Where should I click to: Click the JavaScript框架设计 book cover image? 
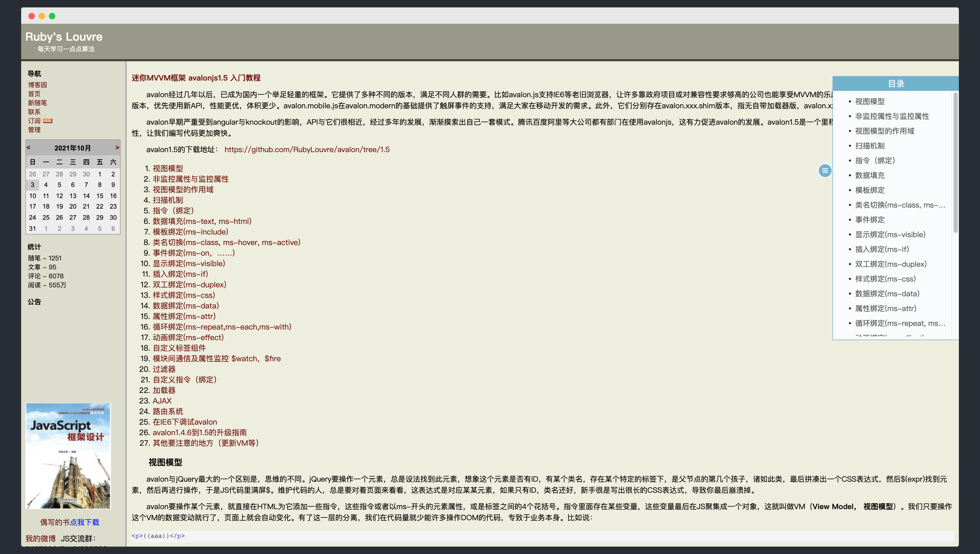tap(68, 456)
